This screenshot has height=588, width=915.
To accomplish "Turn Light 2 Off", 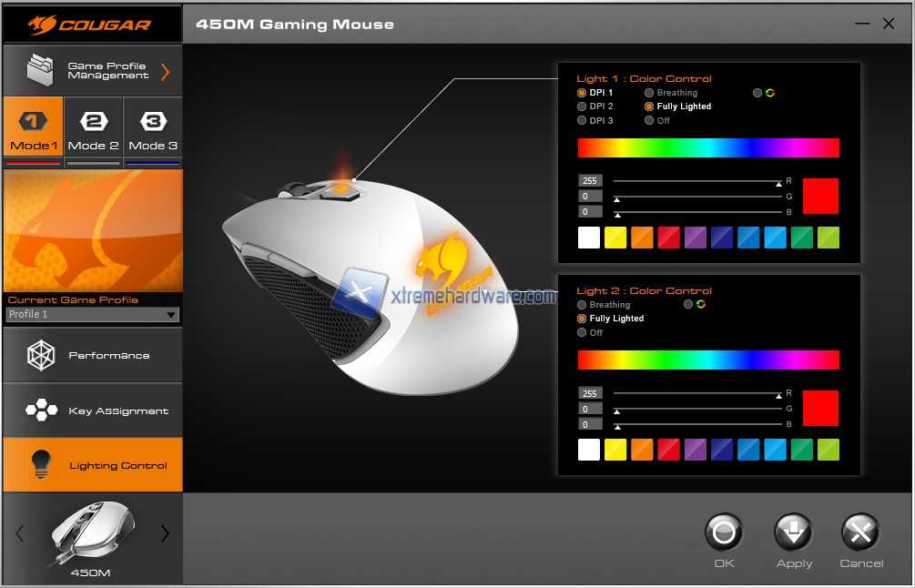I will tap(583, 333).
